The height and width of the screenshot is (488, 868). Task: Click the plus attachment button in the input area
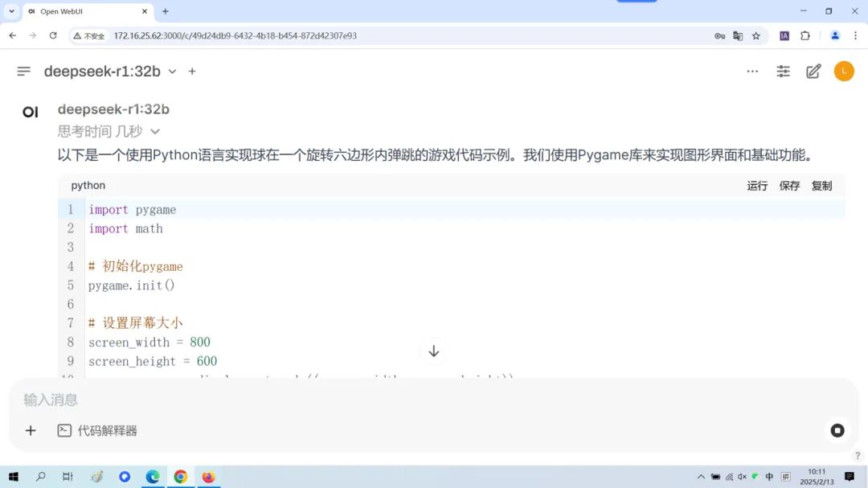click(31, 430)
